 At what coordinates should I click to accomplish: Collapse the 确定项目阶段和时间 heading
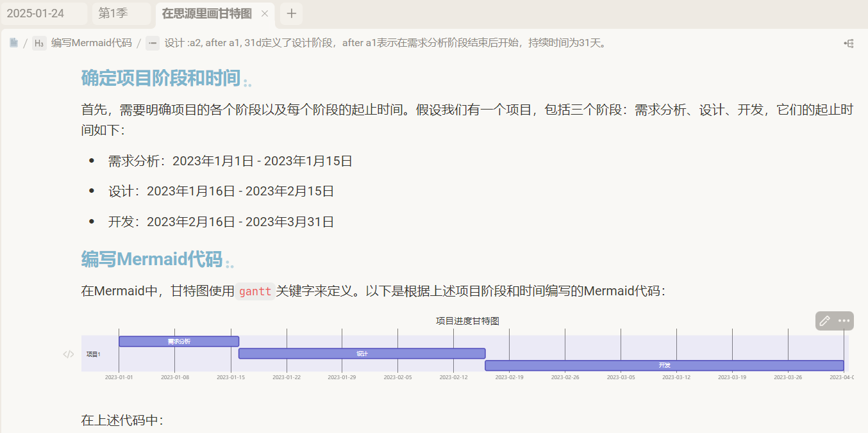[247, 83]
